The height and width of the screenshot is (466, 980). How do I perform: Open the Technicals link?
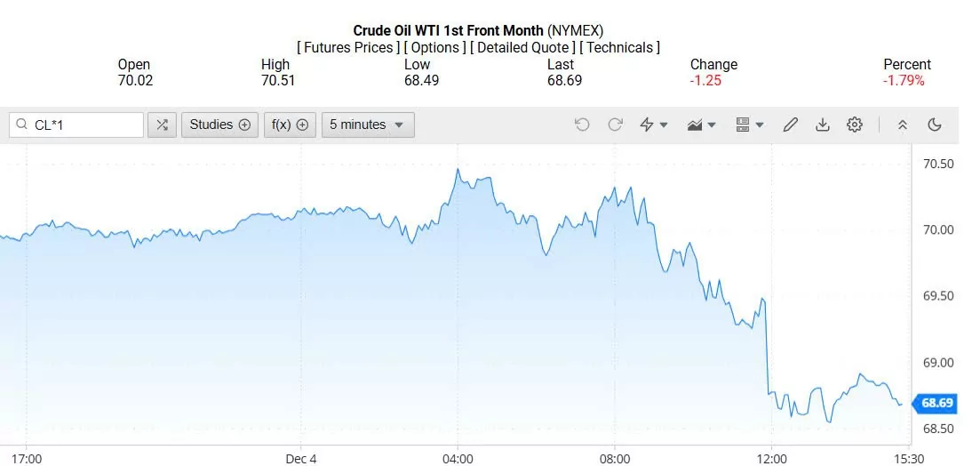620,48
